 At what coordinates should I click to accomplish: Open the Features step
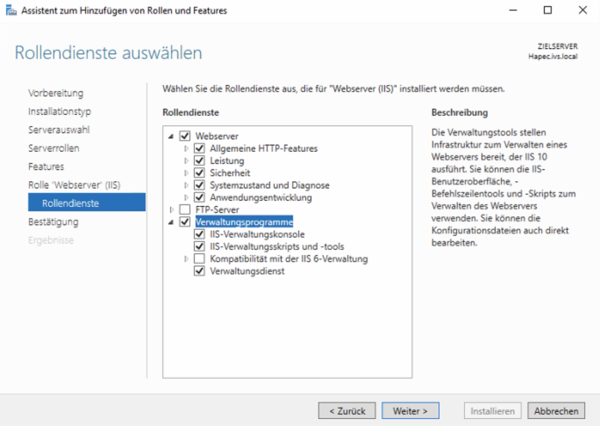click(46, 166)
